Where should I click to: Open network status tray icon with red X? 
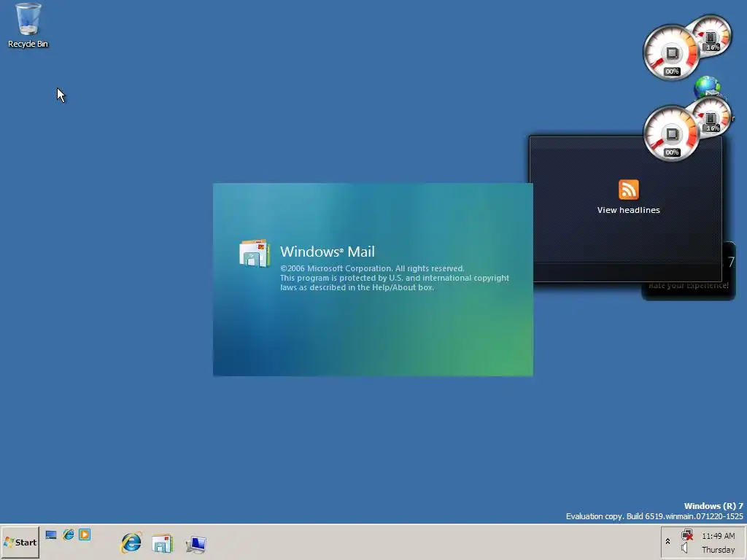pos(686,535)
